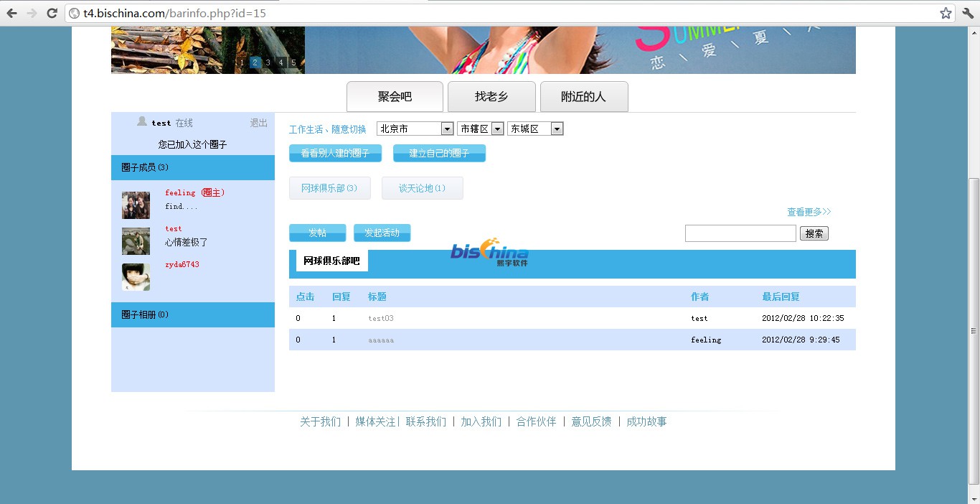This screenshot has width=980, height=504.
Task: Click the 发起活动 button
Action: [382, 233]
